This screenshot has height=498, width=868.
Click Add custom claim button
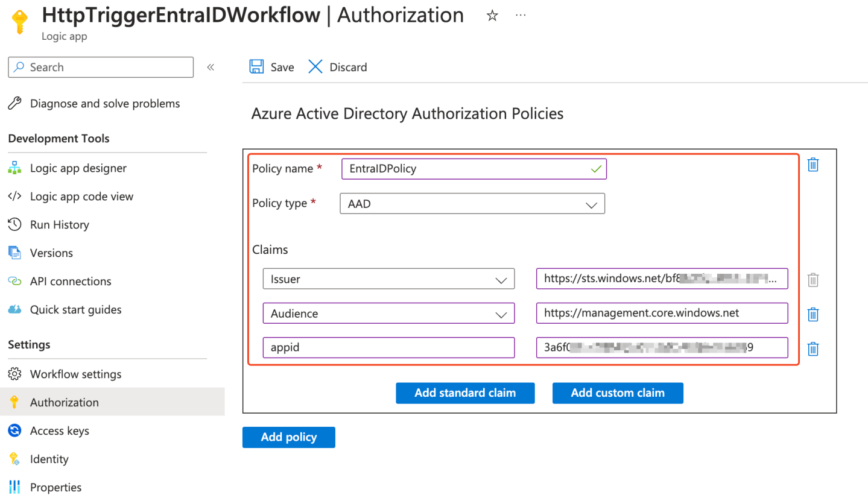pyautogui.click(x=618, y=393)
